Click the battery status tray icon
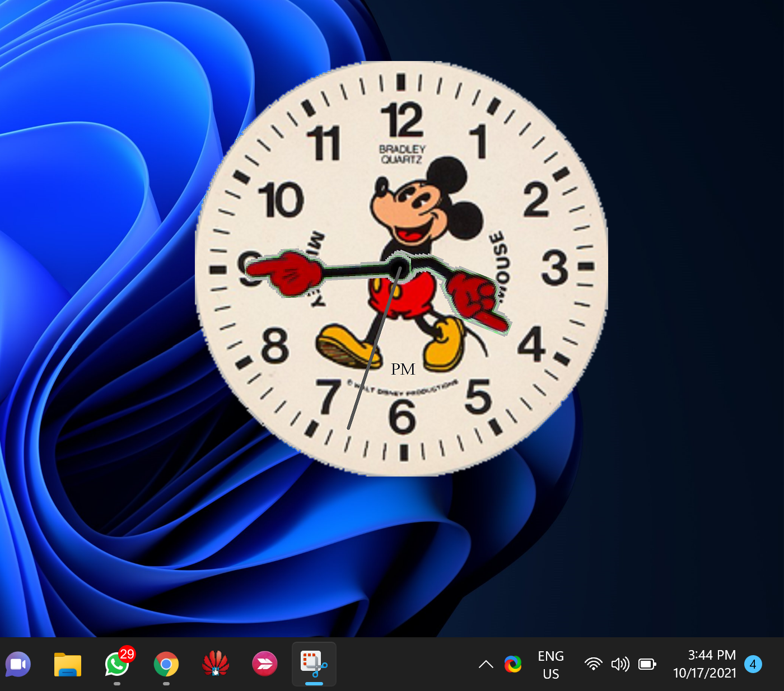The width and height of the screenshot is (784, 691). coord(647,664)
